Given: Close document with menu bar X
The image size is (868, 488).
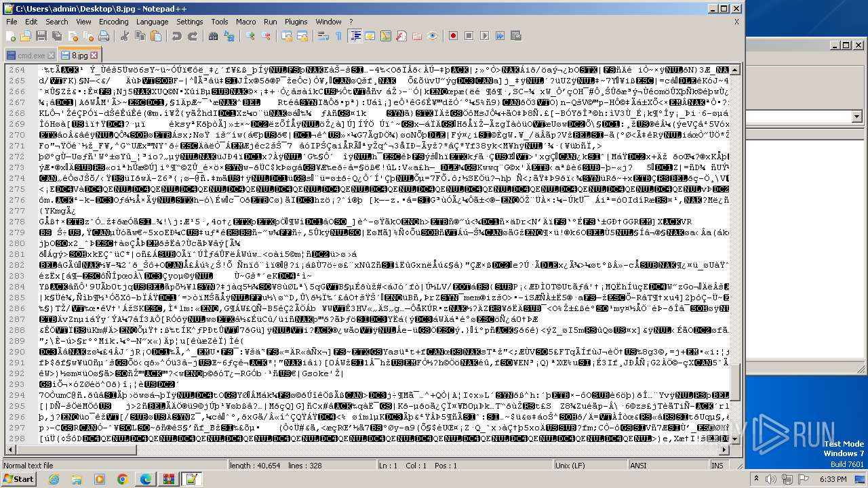Looking at the screenshot, I should [x=736, y=22].
